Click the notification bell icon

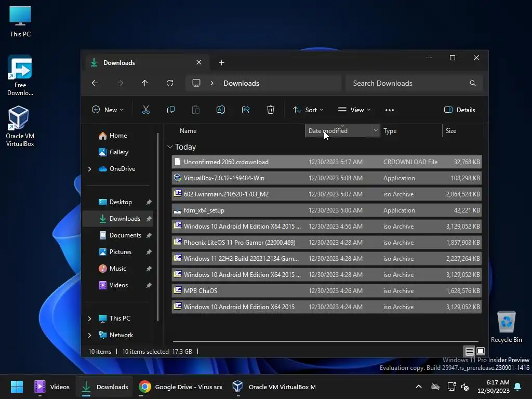coord(517,387)
